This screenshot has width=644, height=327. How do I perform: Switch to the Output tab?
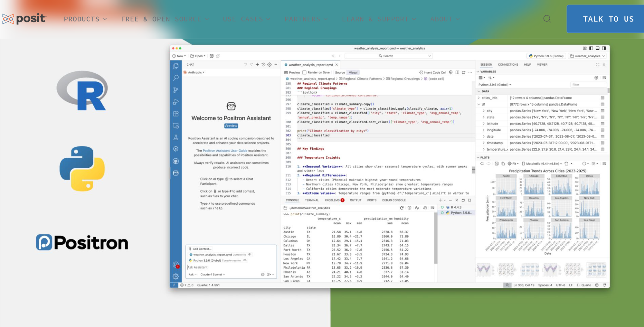click(x=355, y=200)
